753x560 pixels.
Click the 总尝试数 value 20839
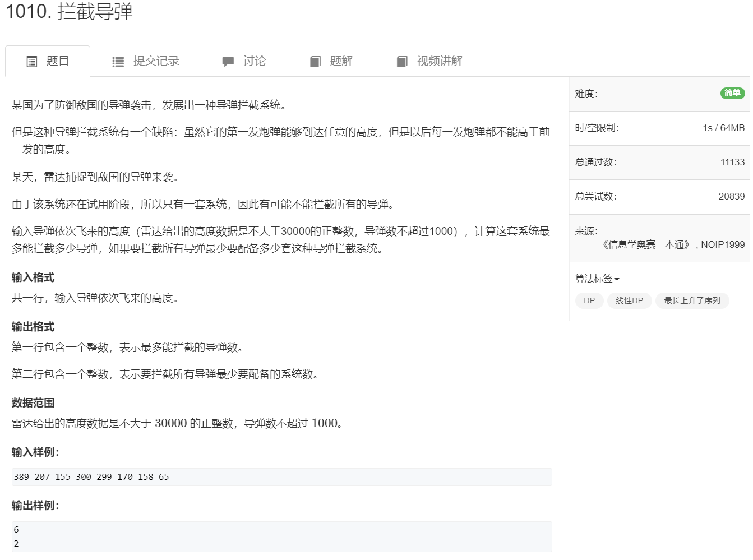pyautogui.click(x=732, y=196)
